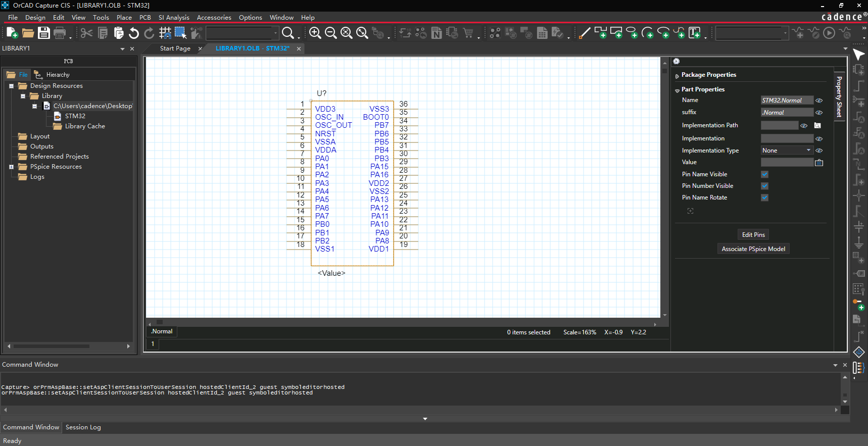Click the Save document icon
Image resolution: width=868 pixels, height=446 pixels.
pyautogui.click(x=44, y=33)
